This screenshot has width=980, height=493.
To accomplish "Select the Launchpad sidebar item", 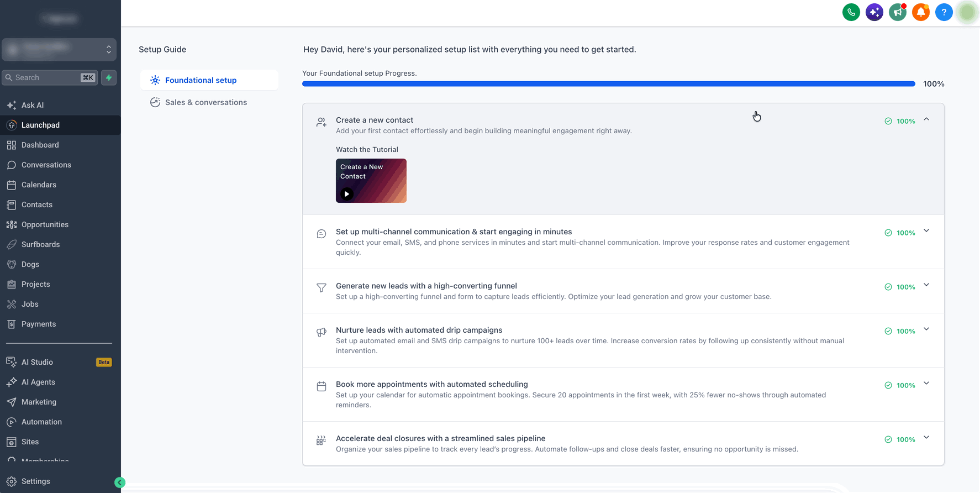I will tap(60, 125).
